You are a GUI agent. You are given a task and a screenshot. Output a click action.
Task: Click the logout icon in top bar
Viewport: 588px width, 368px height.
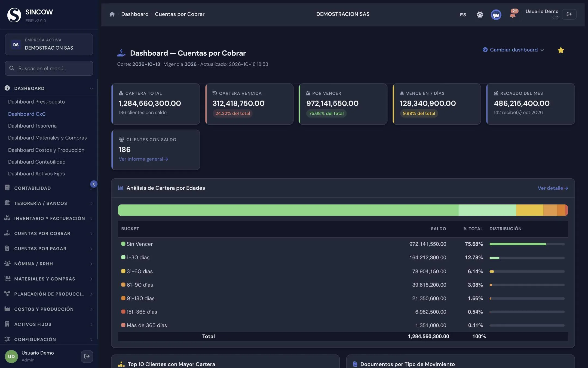tap(569, 14)
